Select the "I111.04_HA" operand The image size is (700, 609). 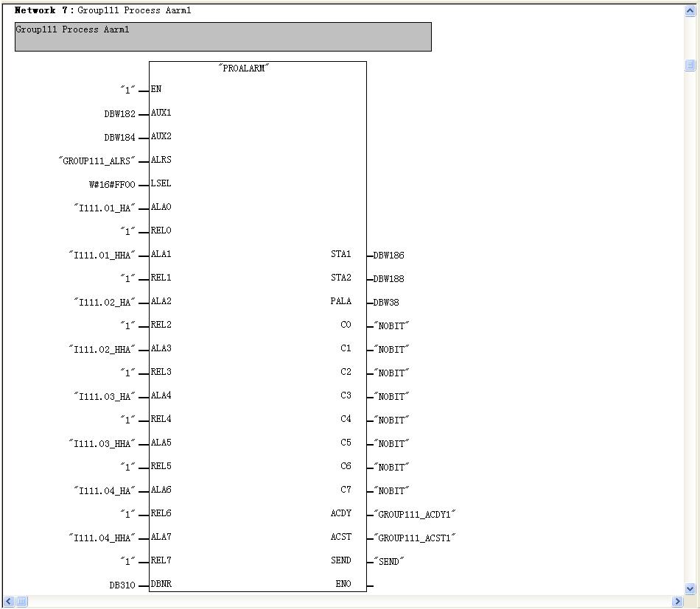click(105, 490)
